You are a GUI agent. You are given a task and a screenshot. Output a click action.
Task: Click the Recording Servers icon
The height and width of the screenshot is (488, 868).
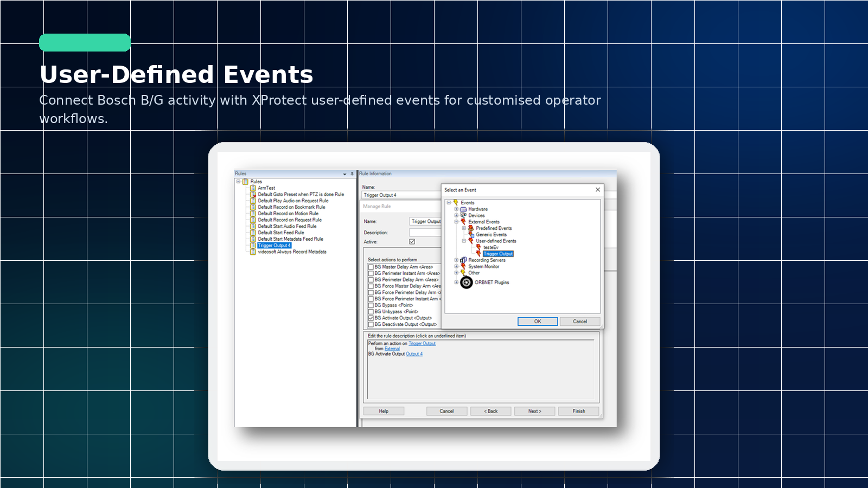pos(463,260)
